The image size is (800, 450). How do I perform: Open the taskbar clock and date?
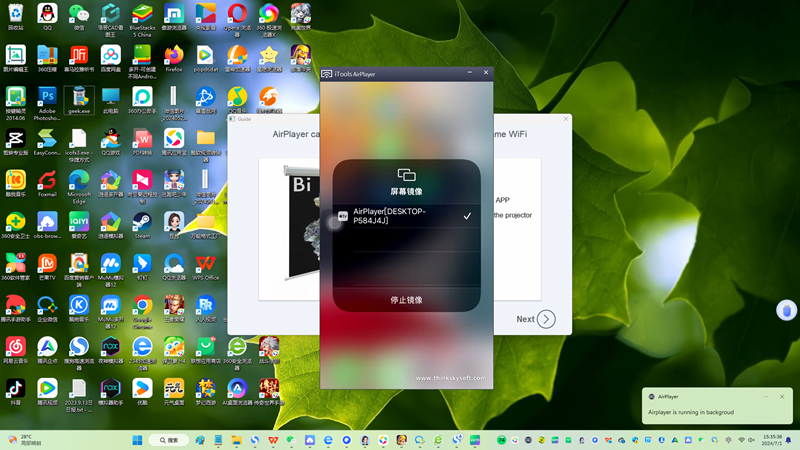pos(772,440)
